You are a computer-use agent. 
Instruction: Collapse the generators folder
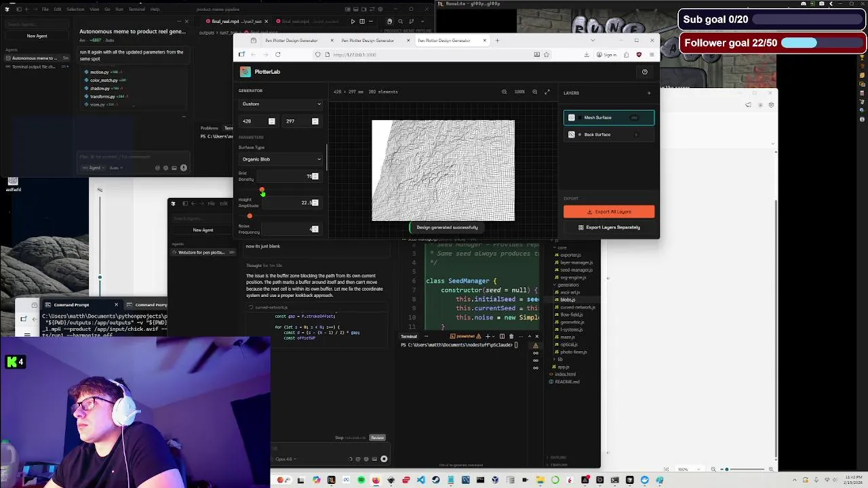567,285
